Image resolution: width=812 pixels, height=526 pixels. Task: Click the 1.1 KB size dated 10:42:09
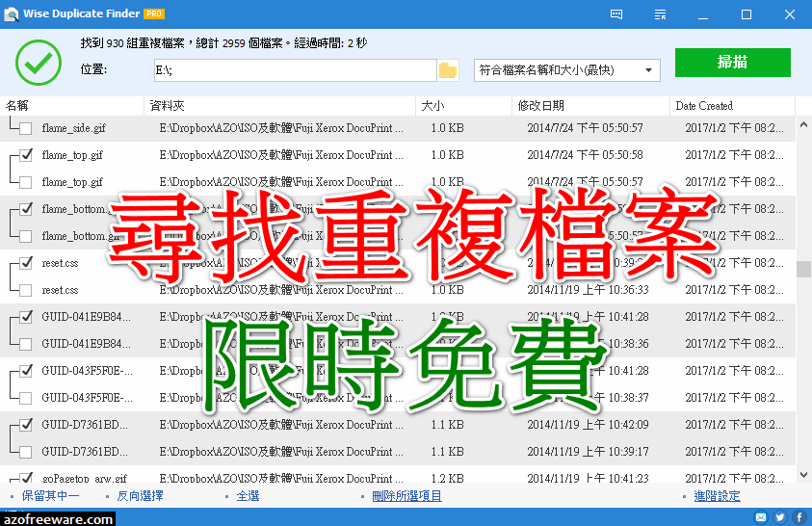(x=448, y=425)
